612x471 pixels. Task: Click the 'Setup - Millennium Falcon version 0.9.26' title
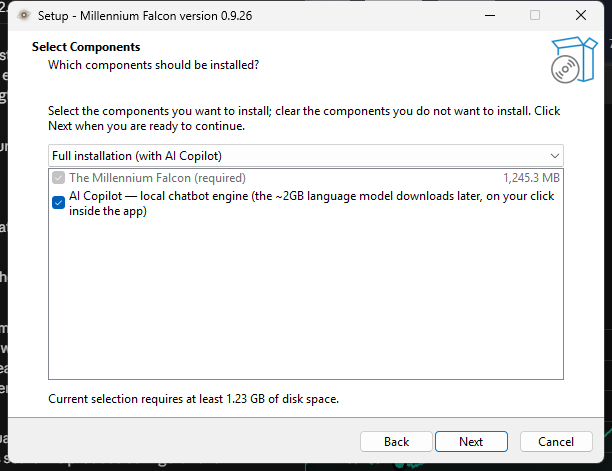point(145,16)
